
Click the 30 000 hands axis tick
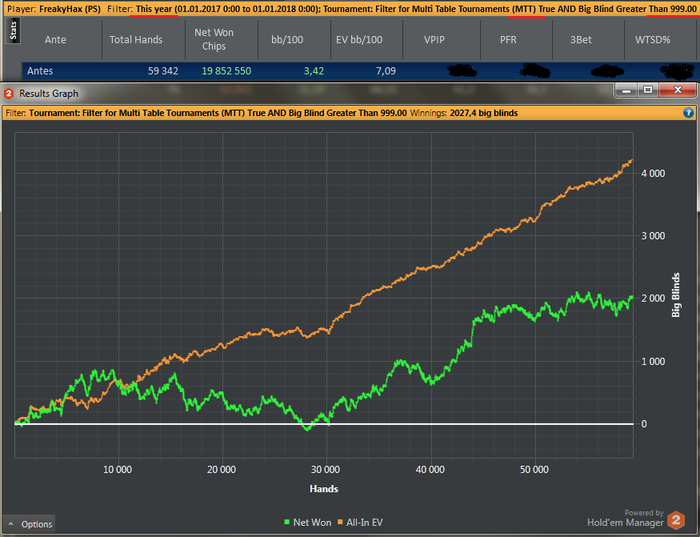pos(325,470)
